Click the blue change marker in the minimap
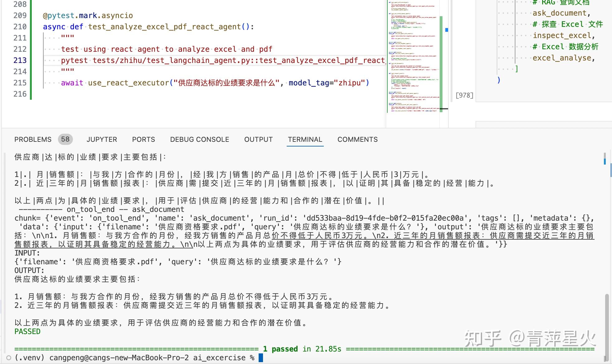The image size is (612, 364). tap(447, 30)
